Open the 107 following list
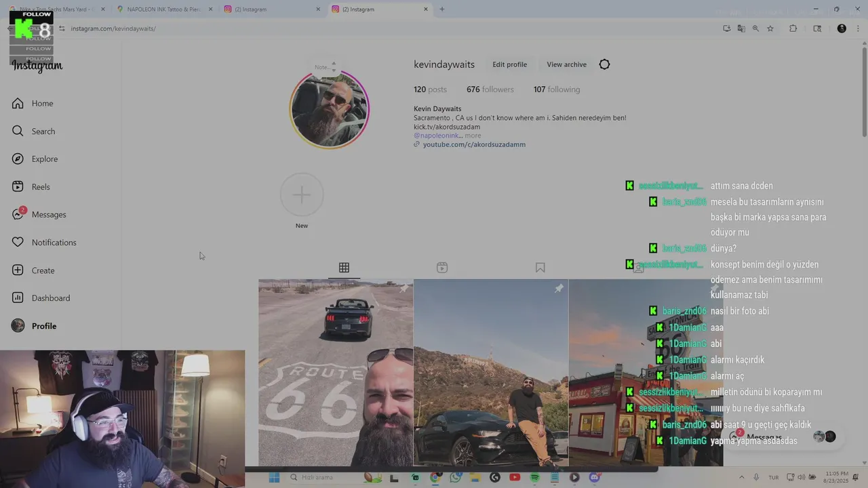The image size is (868, 488). click(x=557, y=89)
